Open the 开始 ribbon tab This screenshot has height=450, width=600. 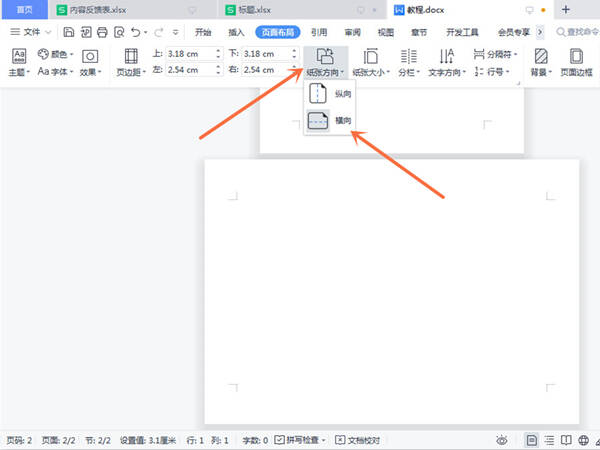203,33
